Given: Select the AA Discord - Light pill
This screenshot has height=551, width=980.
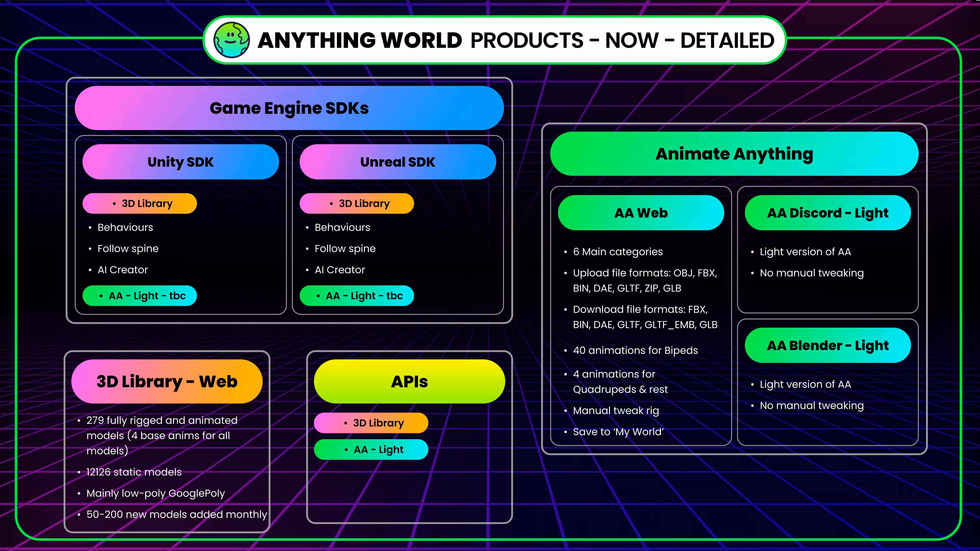Looking at the screenshot, I should [828, 213].
